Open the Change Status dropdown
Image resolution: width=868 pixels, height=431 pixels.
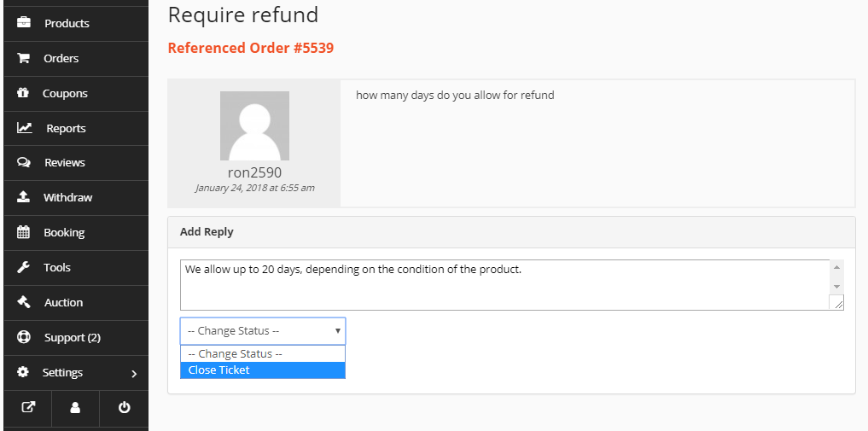(x=263, y=331)
